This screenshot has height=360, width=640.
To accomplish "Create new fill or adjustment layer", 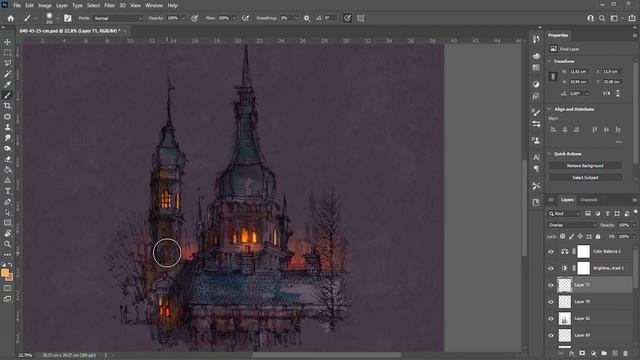I will point(593,353).
